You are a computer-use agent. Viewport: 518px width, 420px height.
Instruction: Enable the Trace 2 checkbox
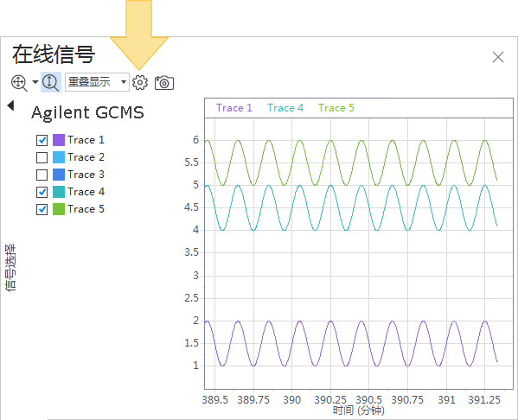[x=42, y=157]
